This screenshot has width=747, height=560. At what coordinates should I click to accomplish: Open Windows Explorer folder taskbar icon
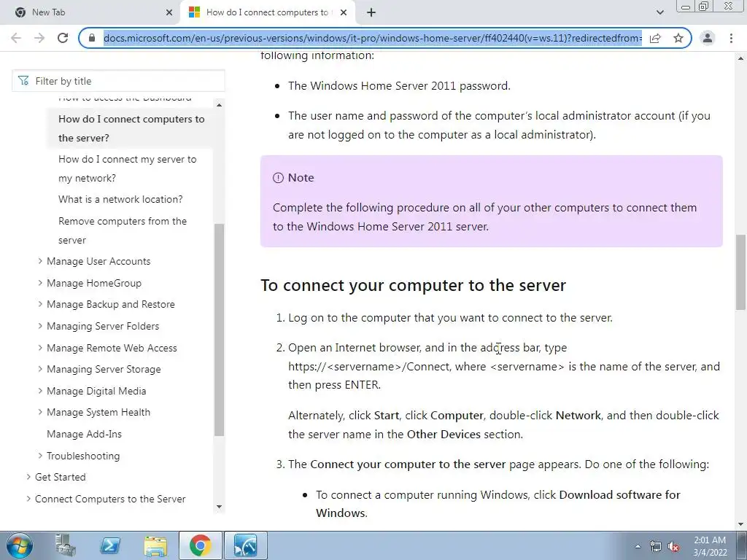point(155,545)
